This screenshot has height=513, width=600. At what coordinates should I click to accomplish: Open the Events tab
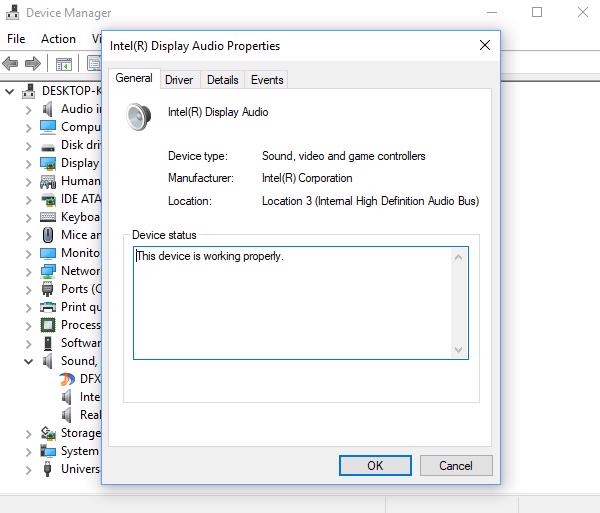(x=267, y=80)
